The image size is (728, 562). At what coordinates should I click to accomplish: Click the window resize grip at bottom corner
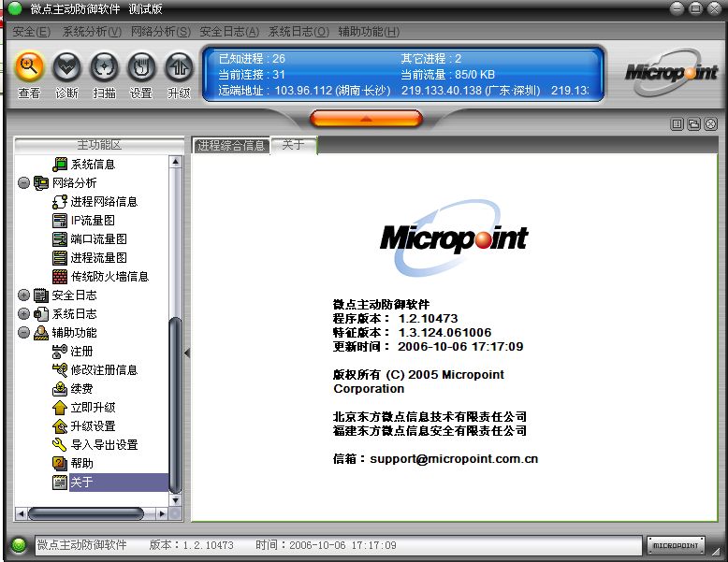(x=715, y=550)
